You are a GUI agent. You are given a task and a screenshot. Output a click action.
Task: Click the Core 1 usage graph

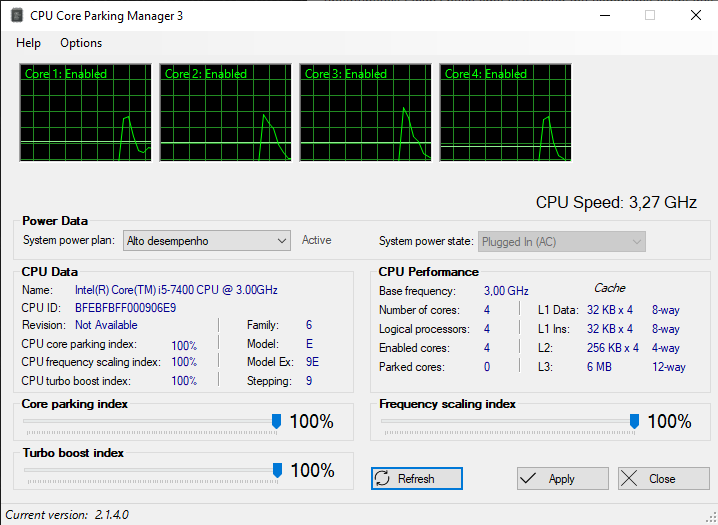86,112
